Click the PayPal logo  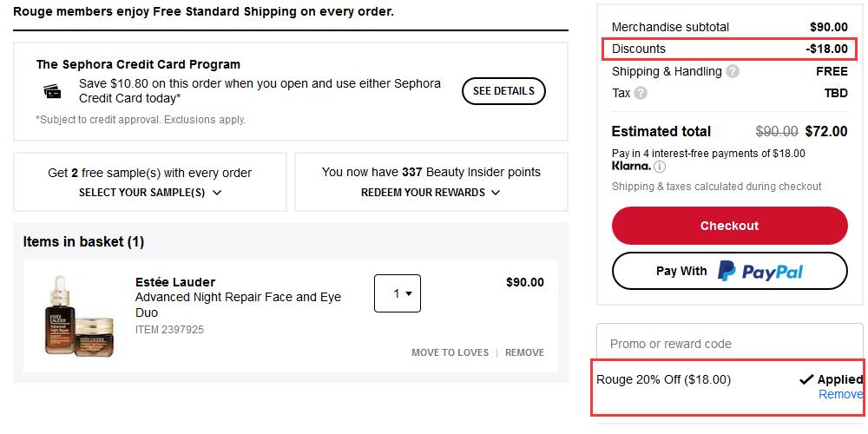[x=760, y=271]
